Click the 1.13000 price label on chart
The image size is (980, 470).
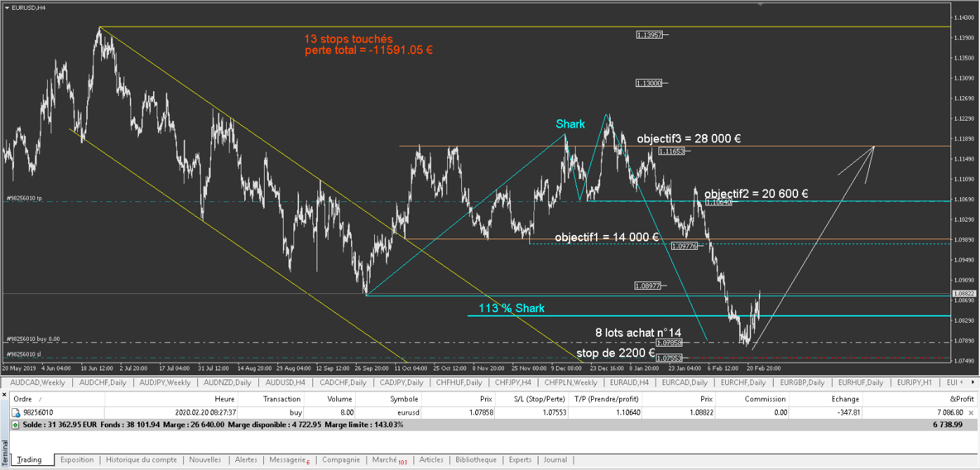coord(649,83)
